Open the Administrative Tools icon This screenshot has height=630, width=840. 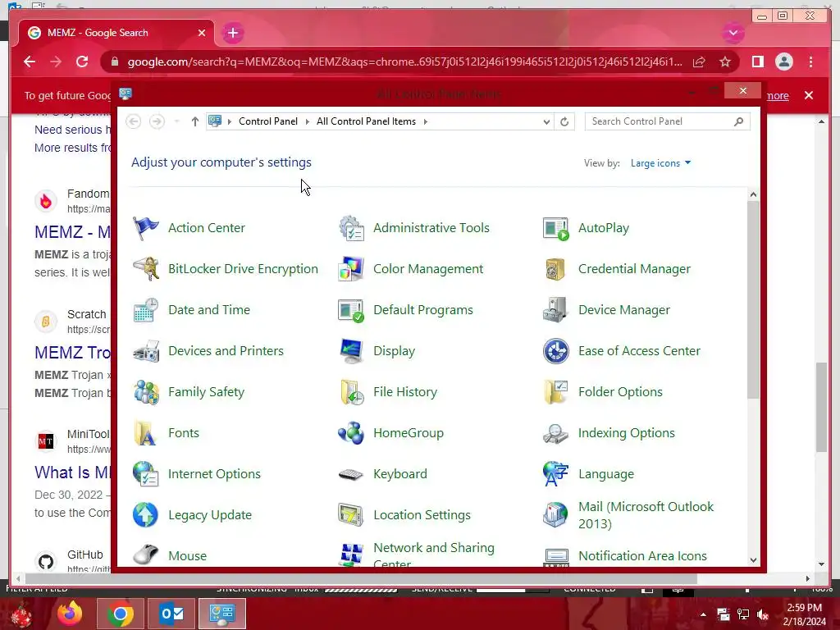coord(351,228)
